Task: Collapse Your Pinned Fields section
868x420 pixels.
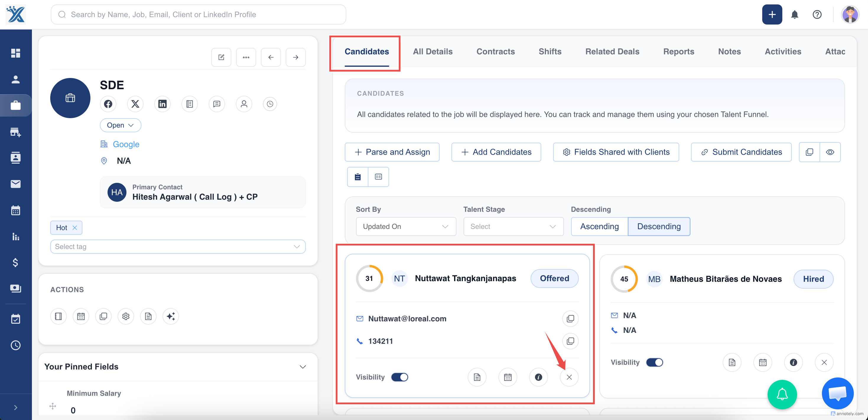Action: 303,367
